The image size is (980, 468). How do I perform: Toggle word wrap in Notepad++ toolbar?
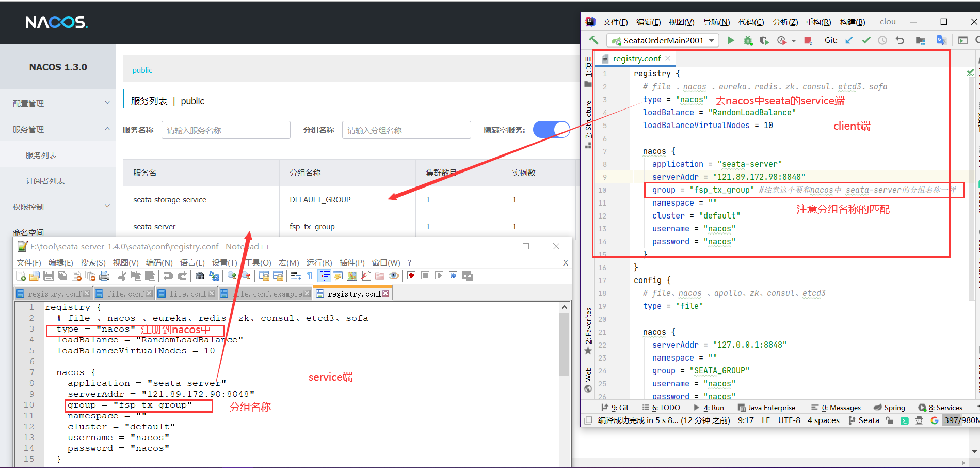(x=296, y=276)
